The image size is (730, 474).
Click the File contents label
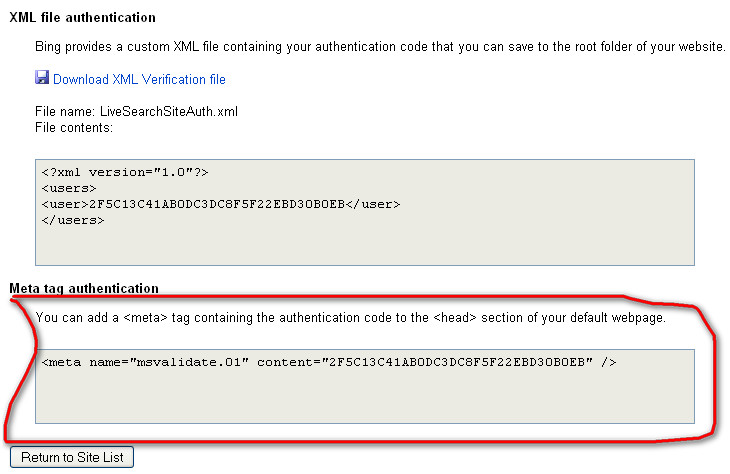point(73,127)
